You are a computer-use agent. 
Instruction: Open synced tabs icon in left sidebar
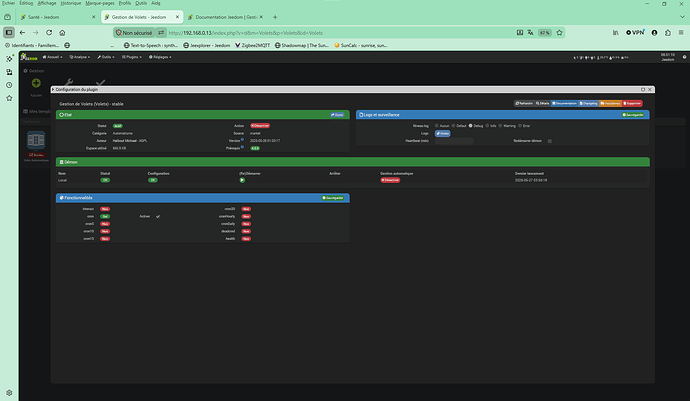pos(9,72)
